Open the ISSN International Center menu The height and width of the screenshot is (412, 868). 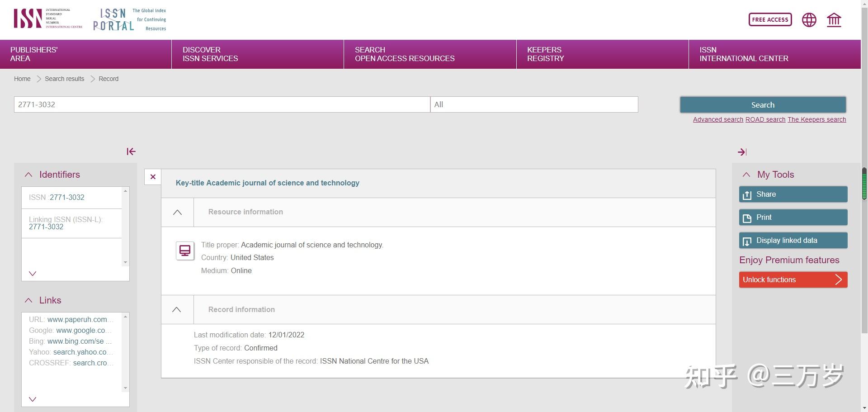pyautogui.click(x=775, y=54)
